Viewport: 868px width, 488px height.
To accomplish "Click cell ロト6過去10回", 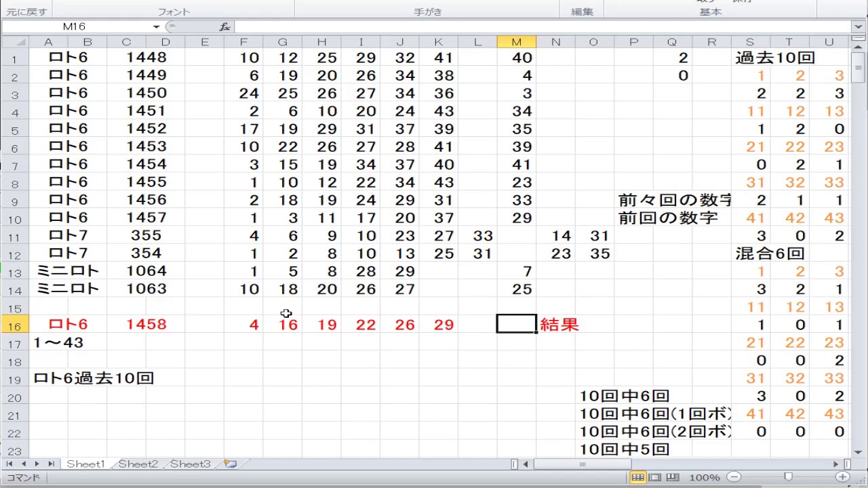I will pyautogui.click(x=94, y=378).
